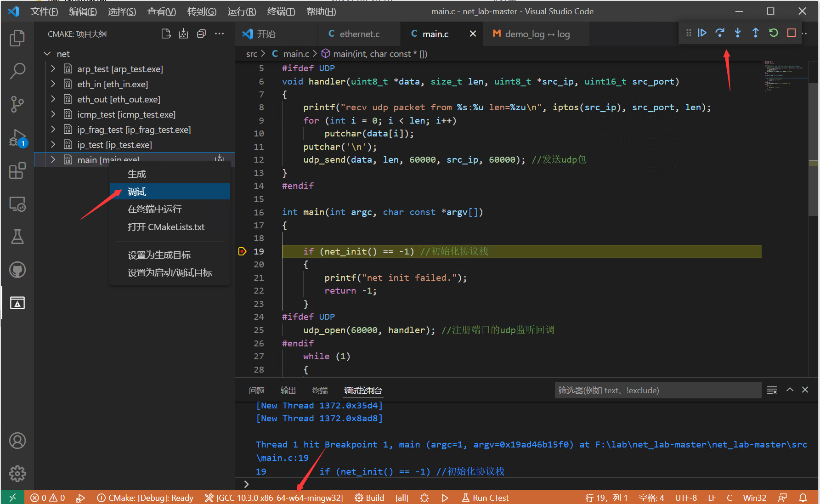Click the debug bug icon in status bar

pos(424,498)
